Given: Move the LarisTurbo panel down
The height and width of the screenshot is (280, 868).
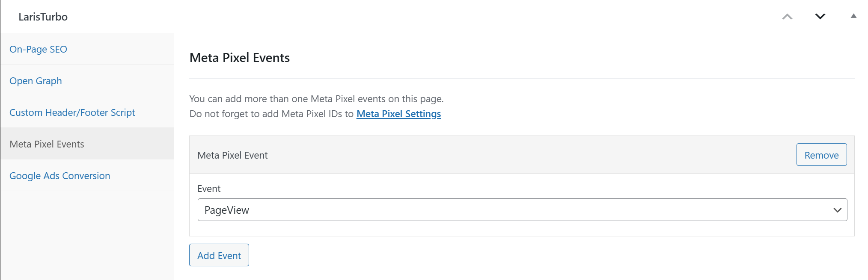Looking at the screenshot, I should click(x=820, y=17).
